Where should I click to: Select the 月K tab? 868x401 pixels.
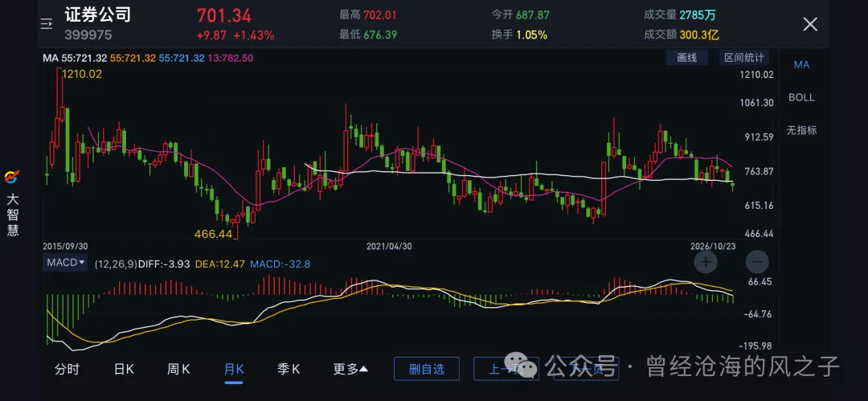(x=234, y=370)
